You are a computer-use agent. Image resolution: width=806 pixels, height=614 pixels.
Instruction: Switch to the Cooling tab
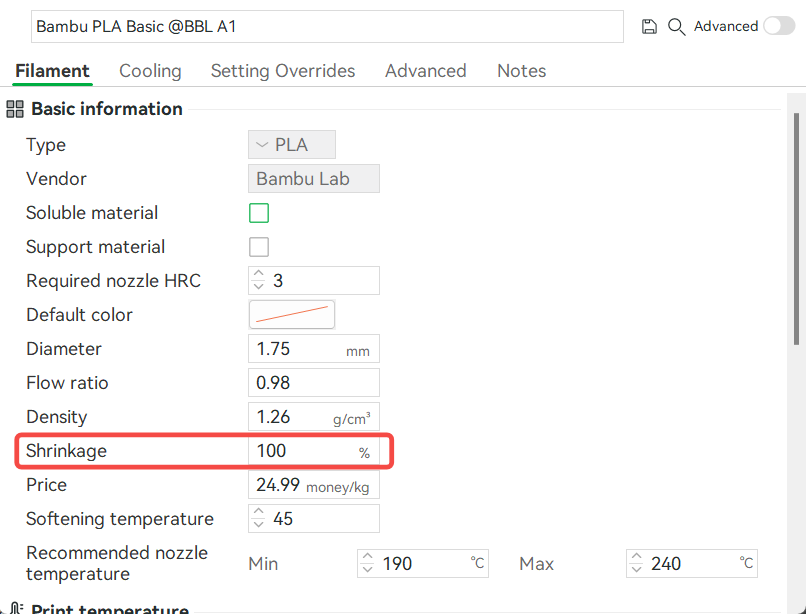tap(150, 70)
